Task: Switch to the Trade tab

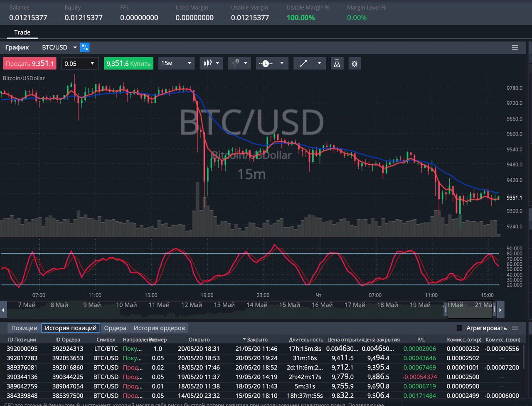Action: [x=22, y=32]
